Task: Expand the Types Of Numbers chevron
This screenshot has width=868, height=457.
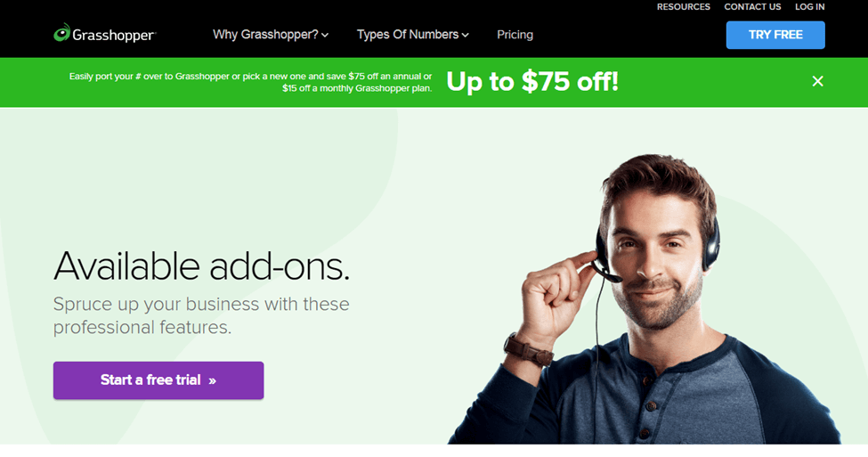Action: click(x=465, y=35)
